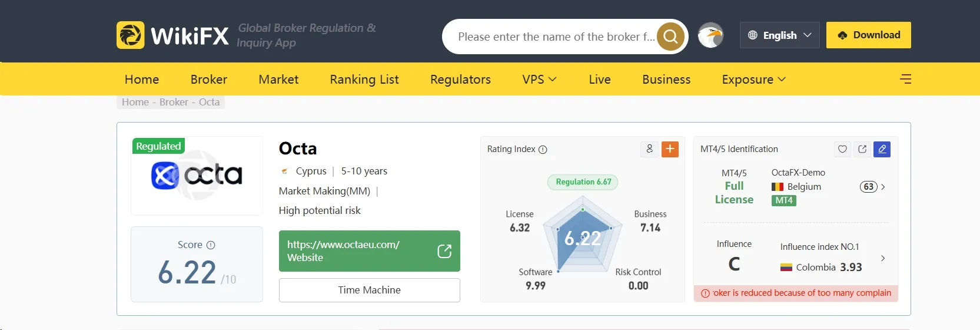Click the orange plus compare icon
Screen dimensions: 980x330
670,149
